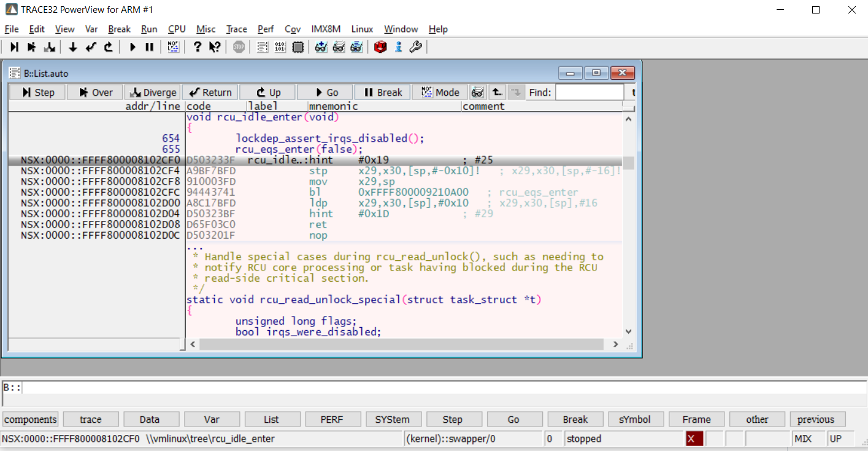This screenshot has height=451, width=868.
Task: Toggle the glasses watch icon beside Mode
Action: pos(478,93)
